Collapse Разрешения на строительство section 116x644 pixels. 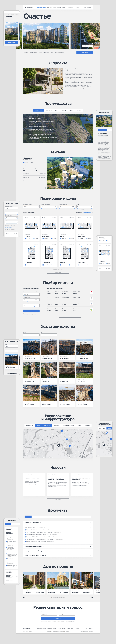pos(91,527)
